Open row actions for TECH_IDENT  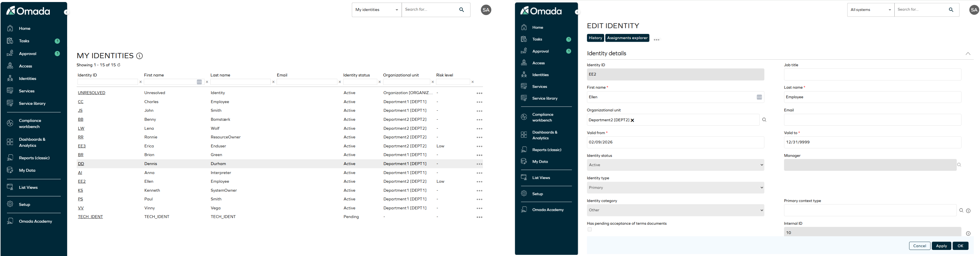(479, 217)
